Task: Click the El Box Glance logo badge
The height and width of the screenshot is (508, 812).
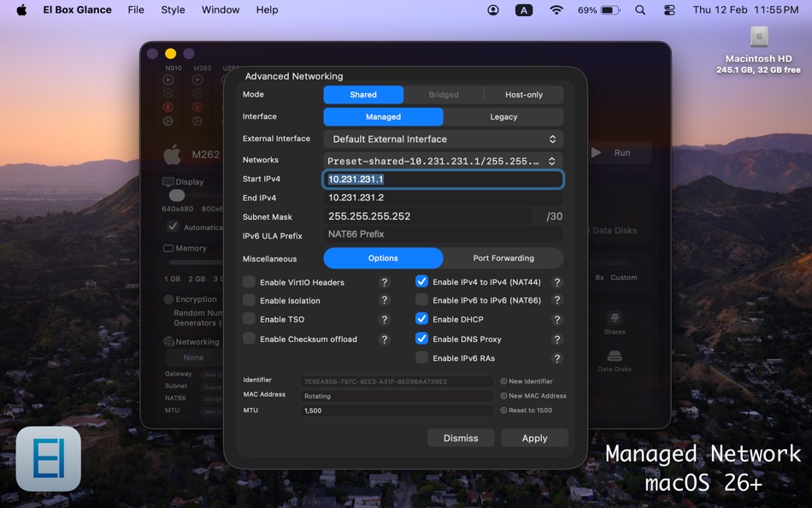Action: pos(48,459)
